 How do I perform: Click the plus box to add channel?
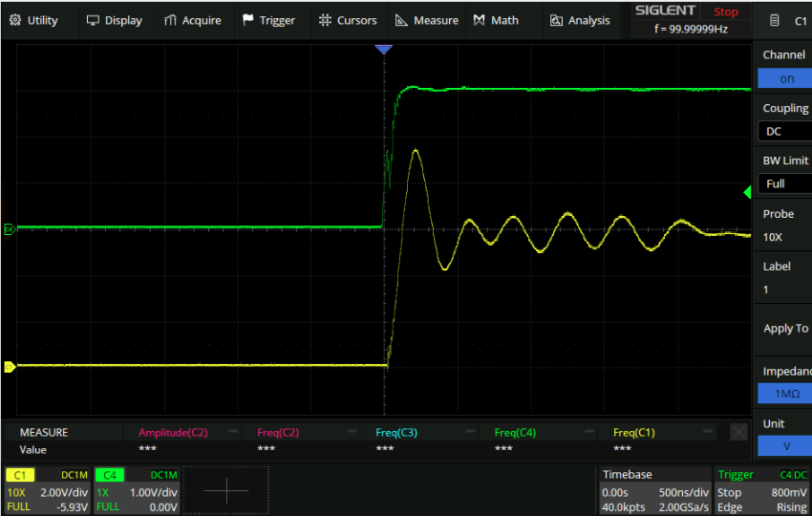point(225,490)
